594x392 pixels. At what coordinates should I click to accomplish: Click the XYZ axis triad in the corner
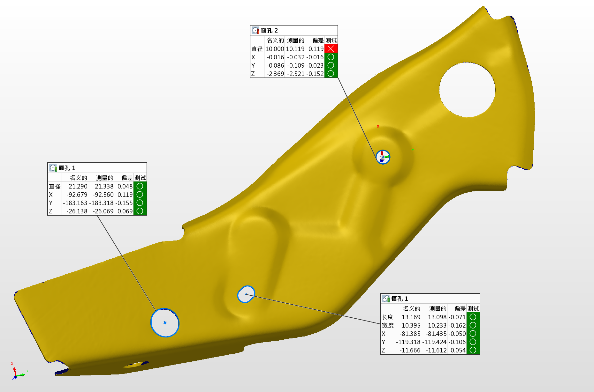click(17, 371)
